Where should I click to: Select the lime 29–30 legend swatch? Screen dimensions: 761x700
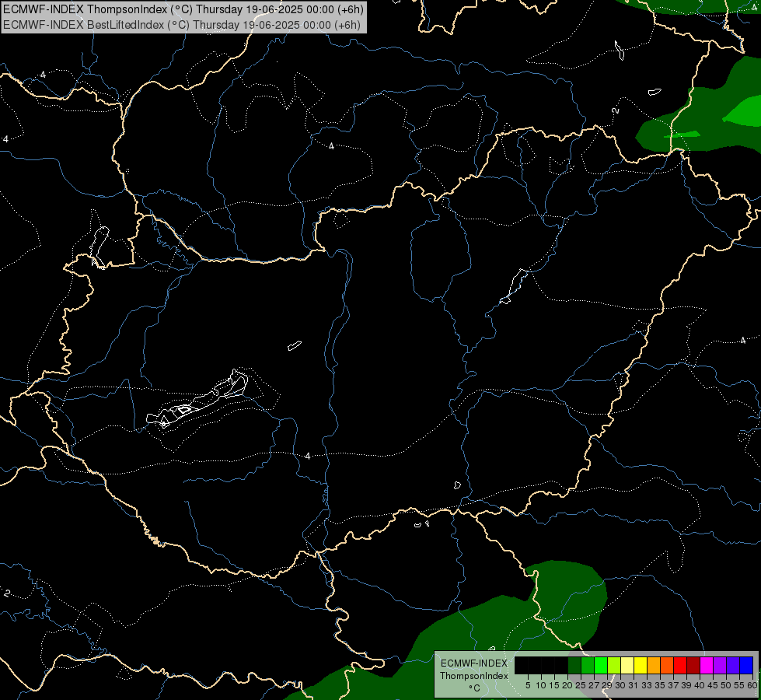[x=614, y=665]
